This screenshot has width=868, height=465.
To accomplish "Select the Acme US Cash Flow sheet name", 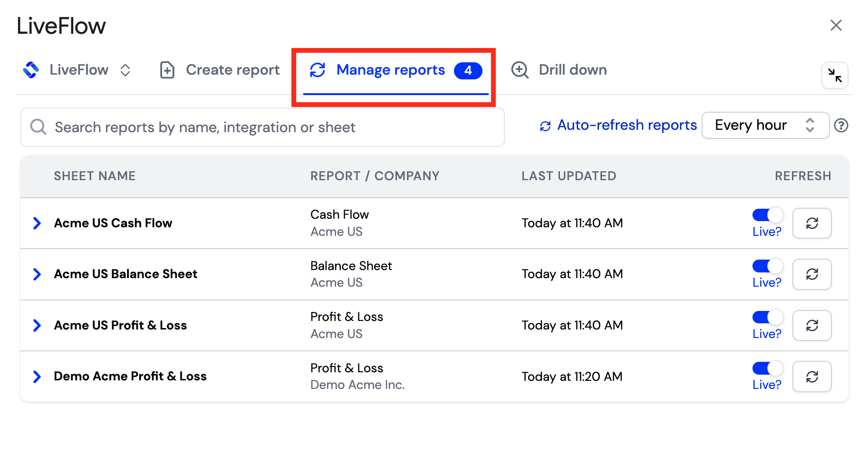I will (x=113, y=223).
